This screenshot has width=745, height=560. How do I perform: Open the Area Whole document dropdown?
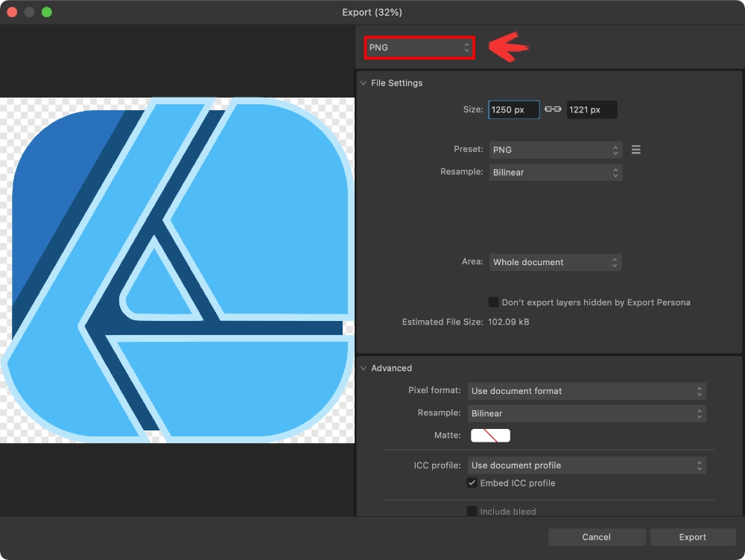tap(555, 262)
